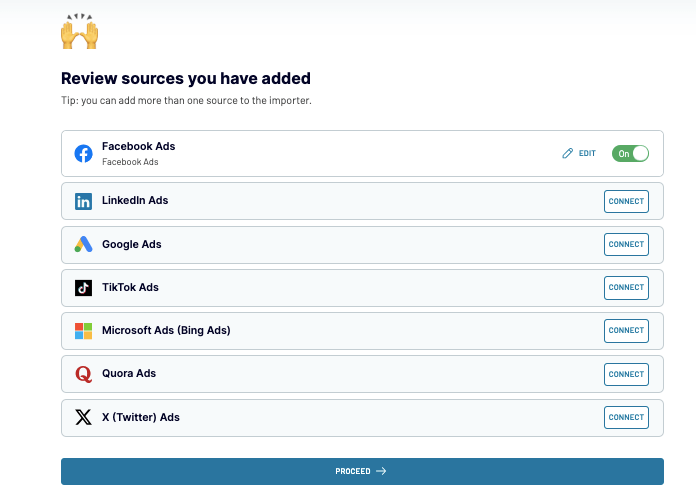Viewport: 696px width, 504px height.
Task: Click the raised hands emoji
Action: pyautogui.click(x=79, y=31)
